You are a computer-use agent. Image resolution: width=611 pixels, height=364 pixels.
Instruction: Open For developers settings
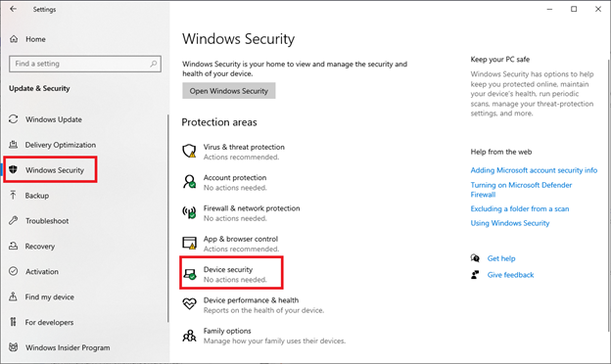49,322
